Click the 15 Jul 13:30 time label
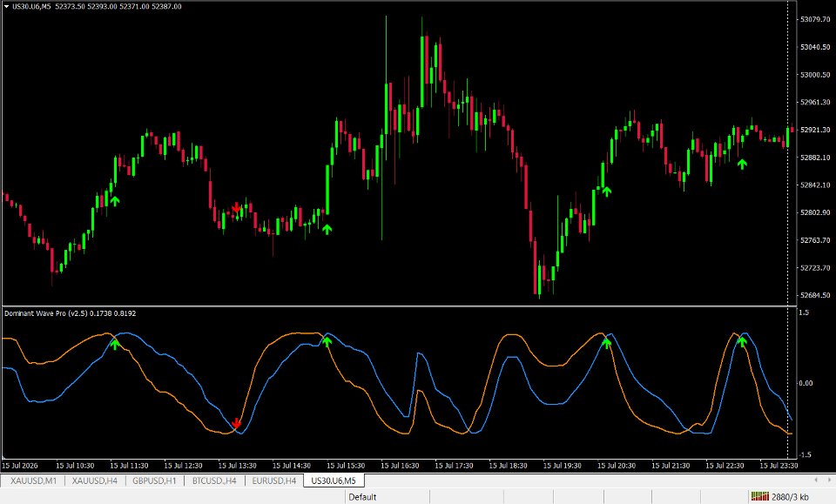The image size is (836, 504). point(237,466)
